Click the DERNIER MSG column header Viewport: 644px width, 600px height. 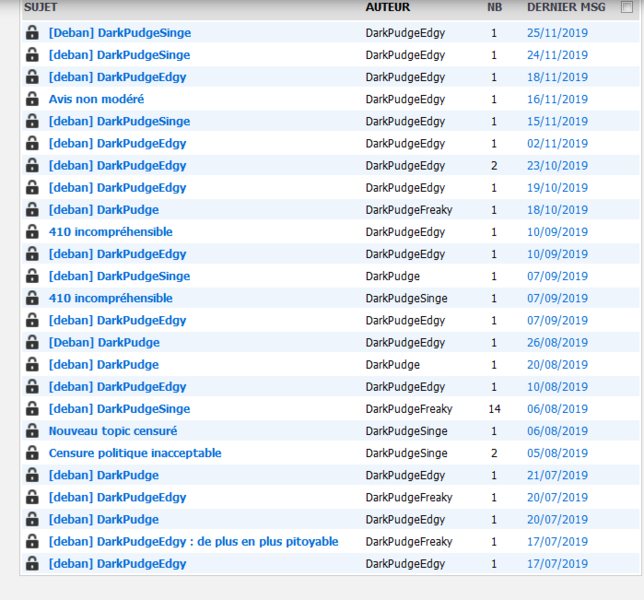click(x=566, y=7)
